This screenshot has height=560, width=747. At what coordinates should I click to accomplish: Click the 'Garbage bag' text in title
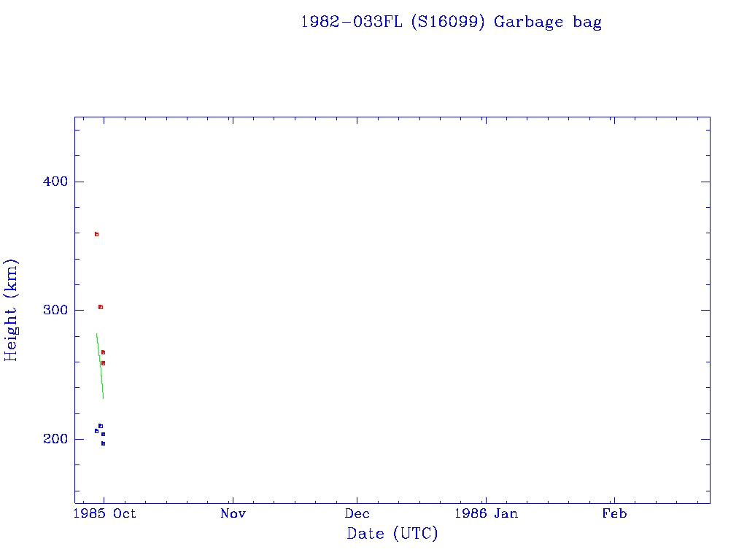(548, 22)
